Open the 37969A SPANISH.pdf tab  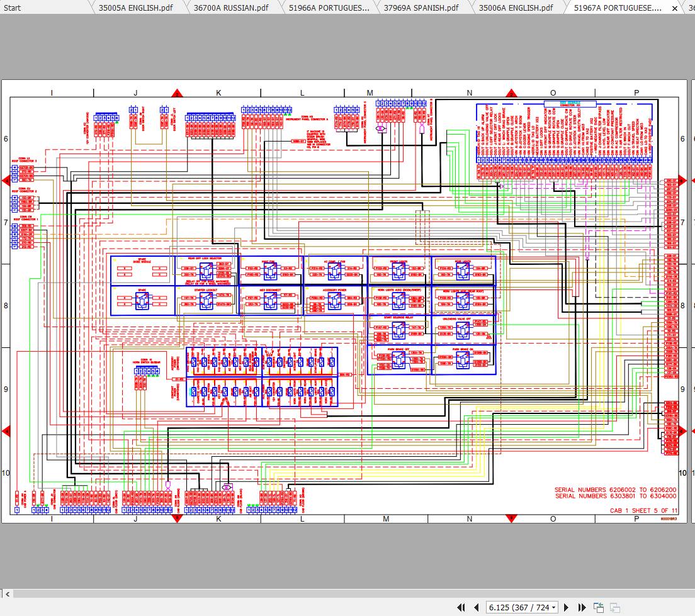click(421, 8)
